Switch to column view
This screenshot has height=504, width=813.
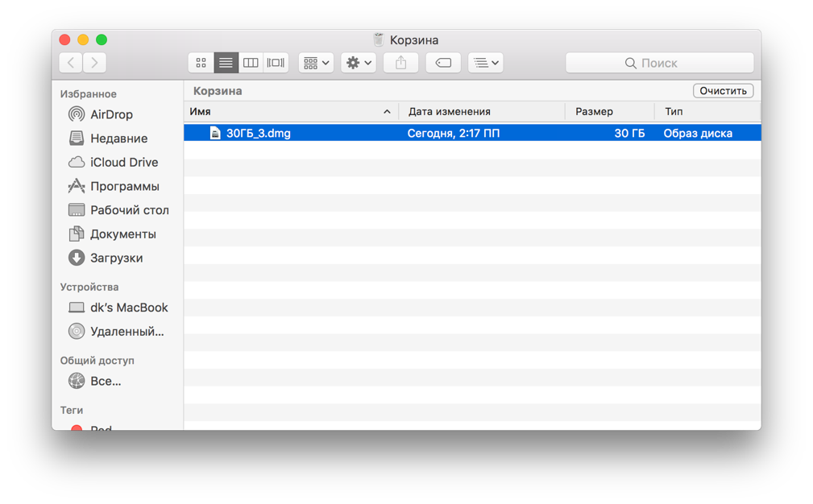[x=250, y=63]
